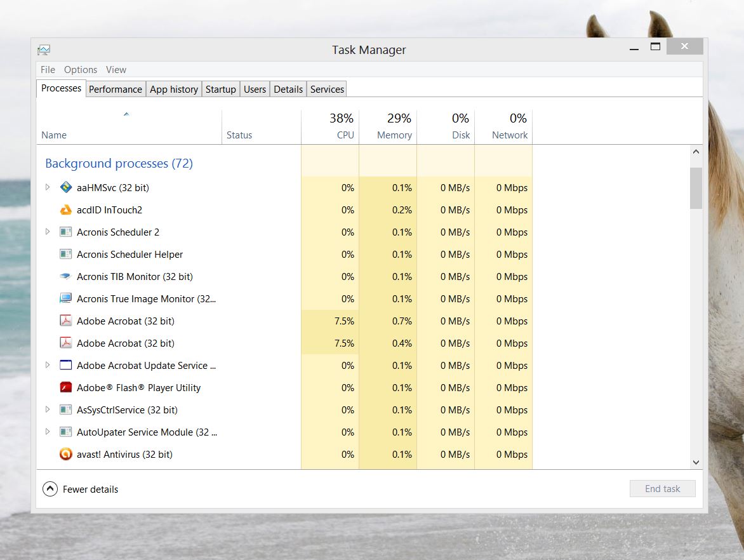Switch to the App history tab
This screenshot has width=744, height=560.
pyautogui.click(x=174, y=90)
